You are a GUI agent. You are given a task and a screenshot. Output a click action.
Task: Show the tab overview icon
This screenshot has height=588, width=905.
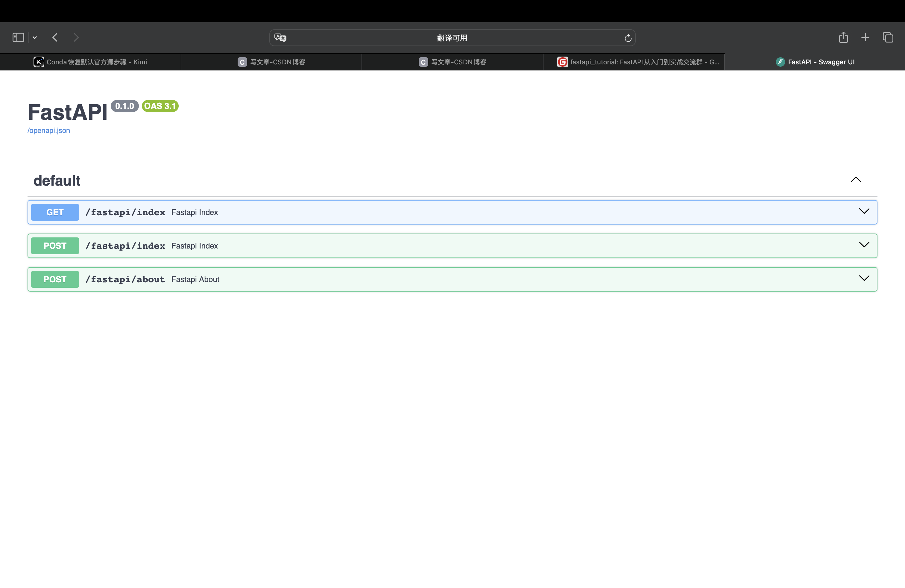pyautogui.click(x=888, y=37)
